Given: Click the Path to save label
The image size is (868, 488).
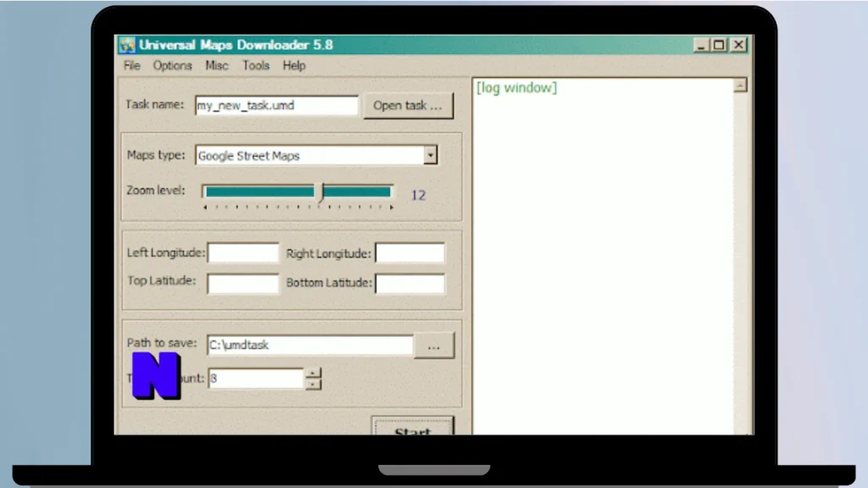Looking at the screenshot, I should 162,343.
